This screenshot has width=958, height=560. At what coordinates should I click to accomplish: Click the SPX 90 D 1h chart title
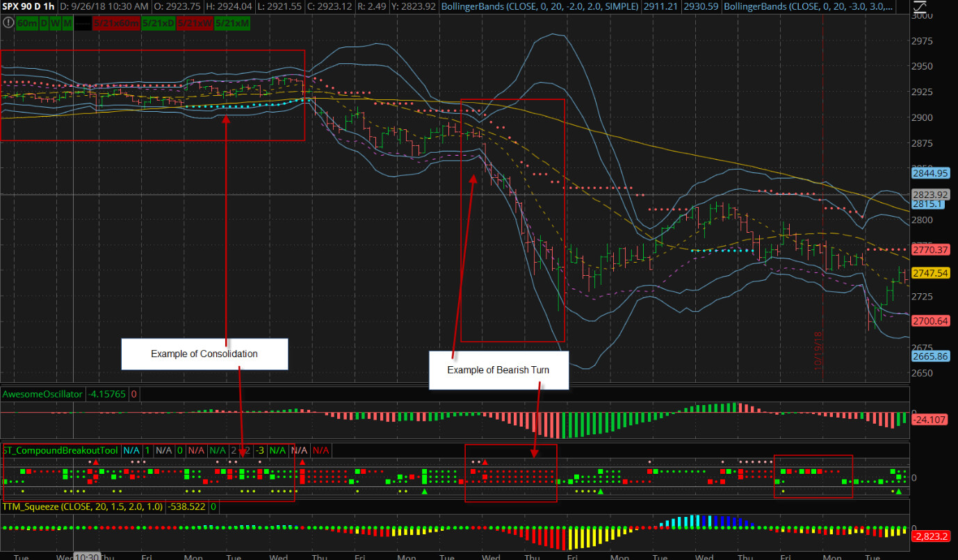[x=28, y=7]
